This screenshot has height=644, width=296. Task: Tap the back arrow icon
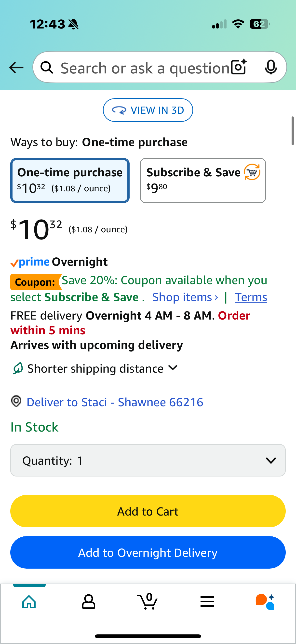pyautogui.click(x=16, y=68)
